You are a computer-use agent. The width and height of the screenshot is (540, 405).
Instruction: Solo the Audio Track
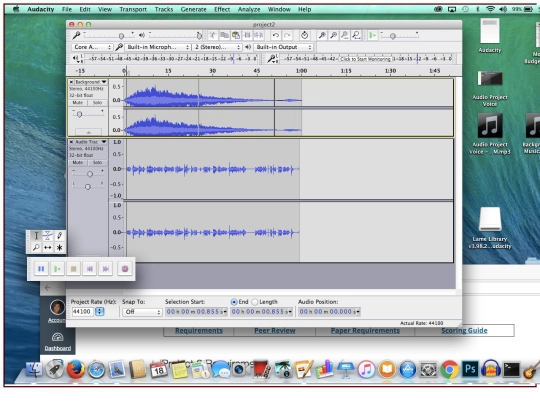[97, 163]
